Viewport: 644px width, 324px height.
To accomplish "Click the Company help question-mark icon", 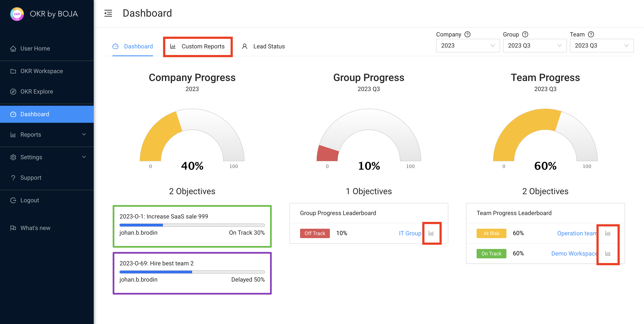I will point(467,35).
